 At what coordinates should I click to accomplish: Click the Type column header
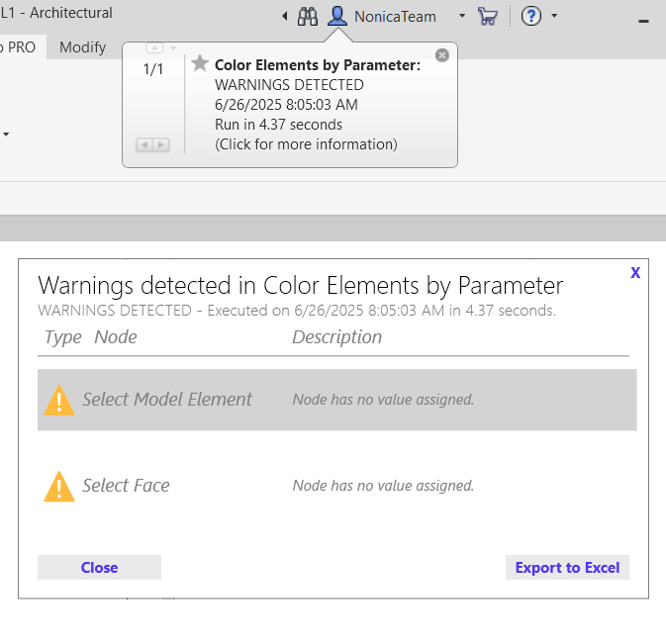click(63, 337)
